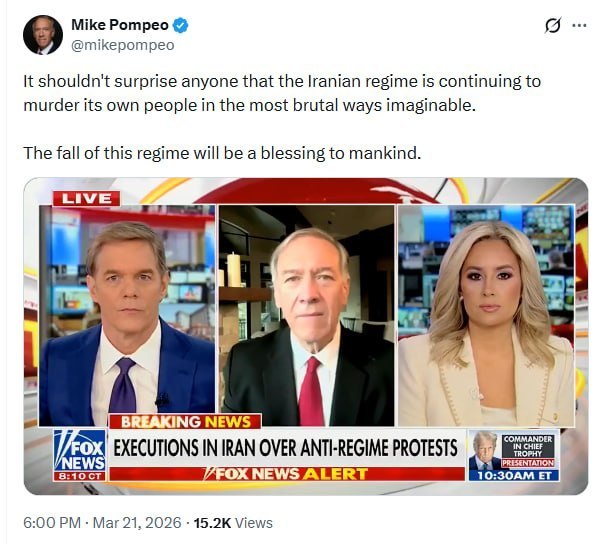605x544 pixels.
Task: Select the blonde anchor's video panel
Action: coord(486,315)
